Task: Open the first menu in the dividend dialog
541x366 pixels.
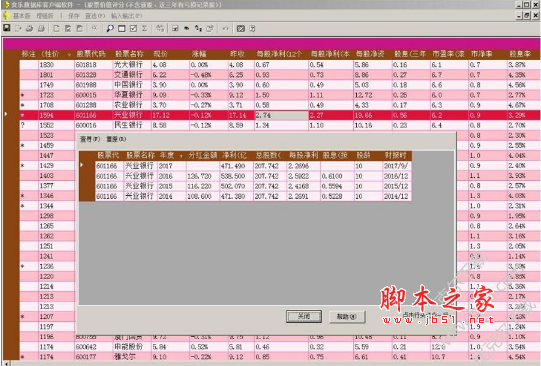Action: pyautogui.click(x=90, y=139)
